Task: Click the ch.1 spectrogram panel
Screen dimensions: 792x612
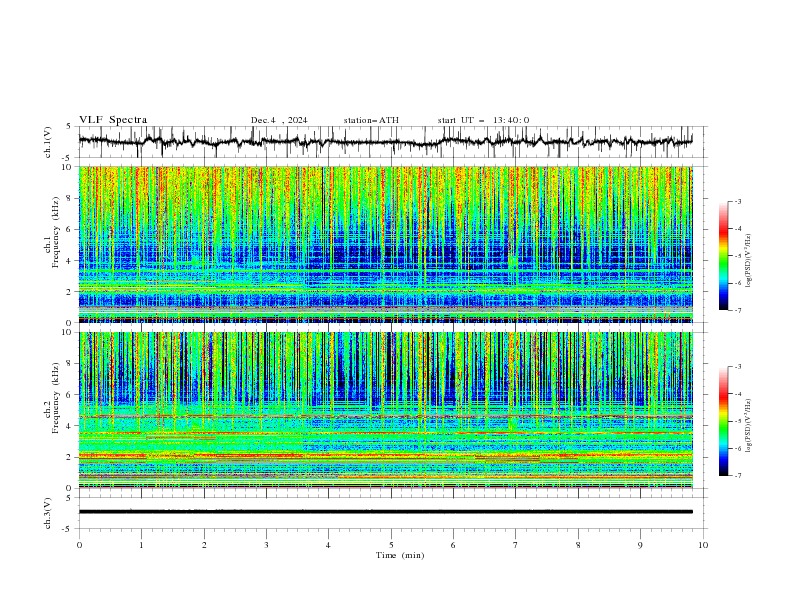Action: pos(385,244)
